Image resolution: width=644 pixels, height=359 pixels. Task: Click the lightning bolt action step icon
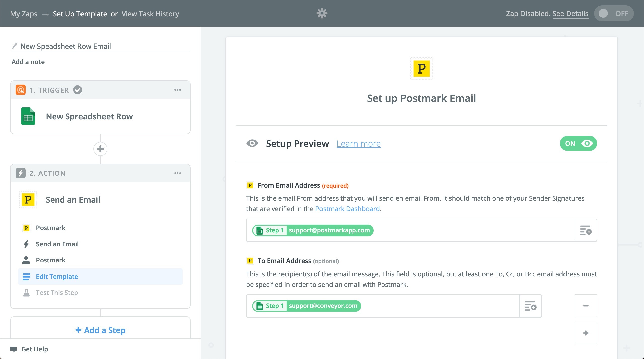(21, 173)
